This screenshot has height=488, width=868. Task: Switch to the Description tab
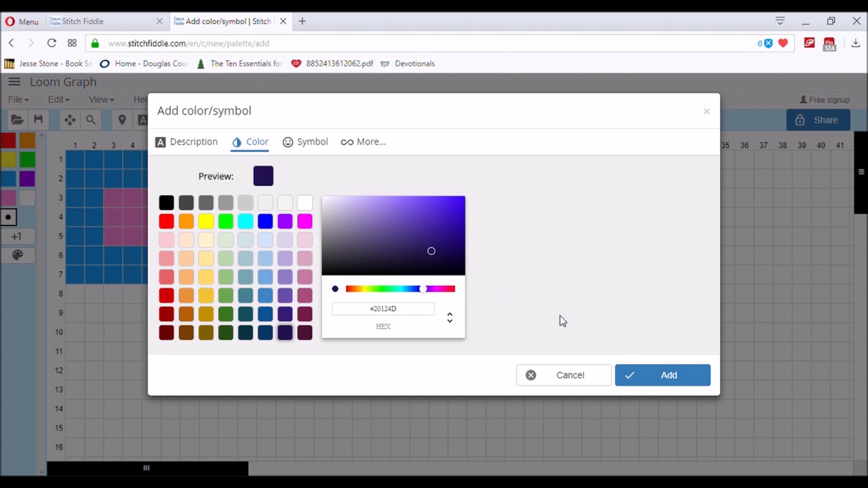tap(186, 142)
